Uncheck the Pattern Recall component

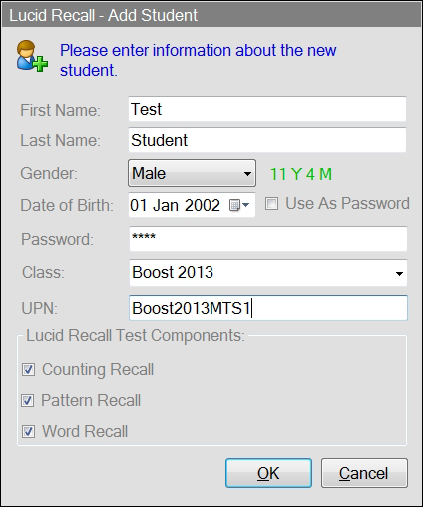click(x=28, y=400)
